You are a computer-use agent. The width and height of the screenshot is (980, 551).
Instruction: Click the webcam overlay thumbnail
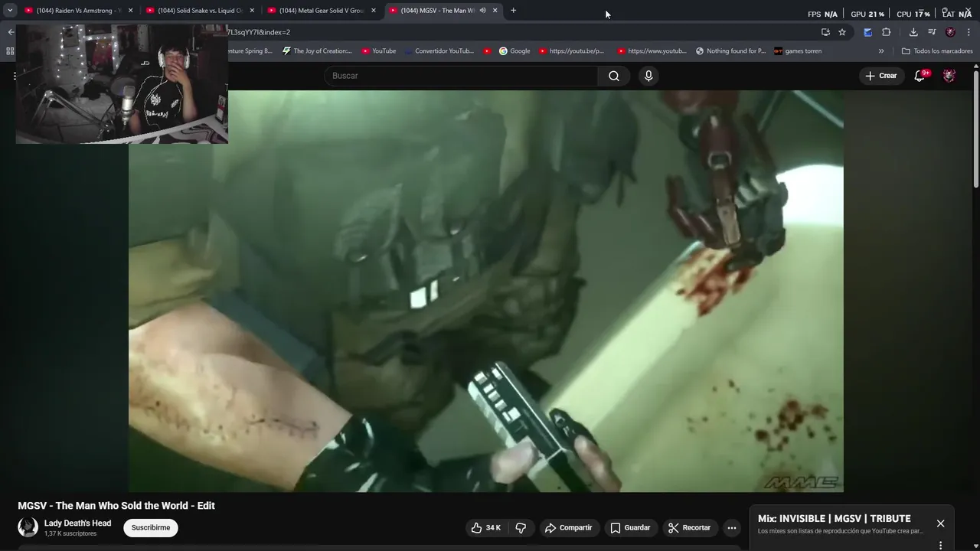pyautogui.click(x=122, y=83)
